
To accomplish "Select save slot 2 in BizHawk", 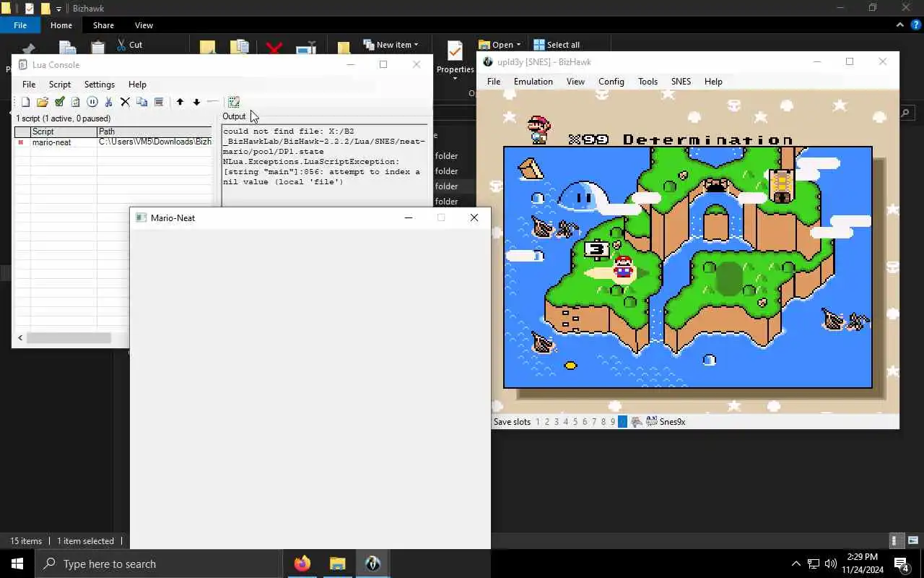I will [546, 422].
